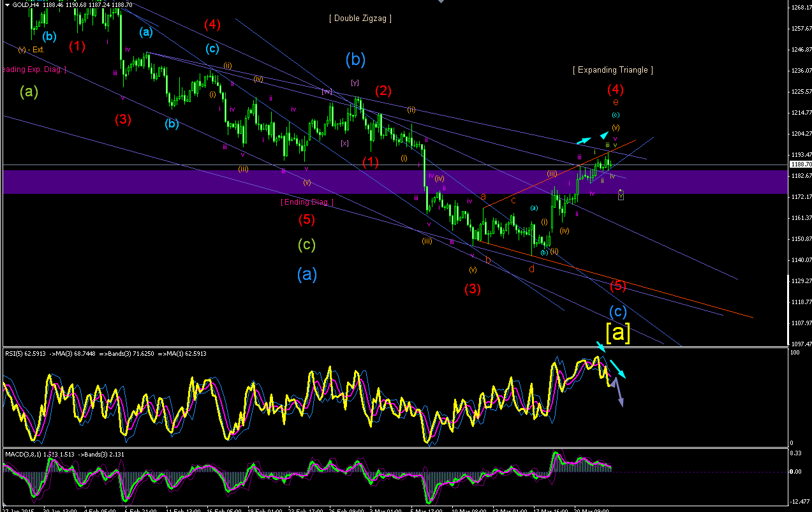Select the boxed v label in purple zone

coord(621,195)
